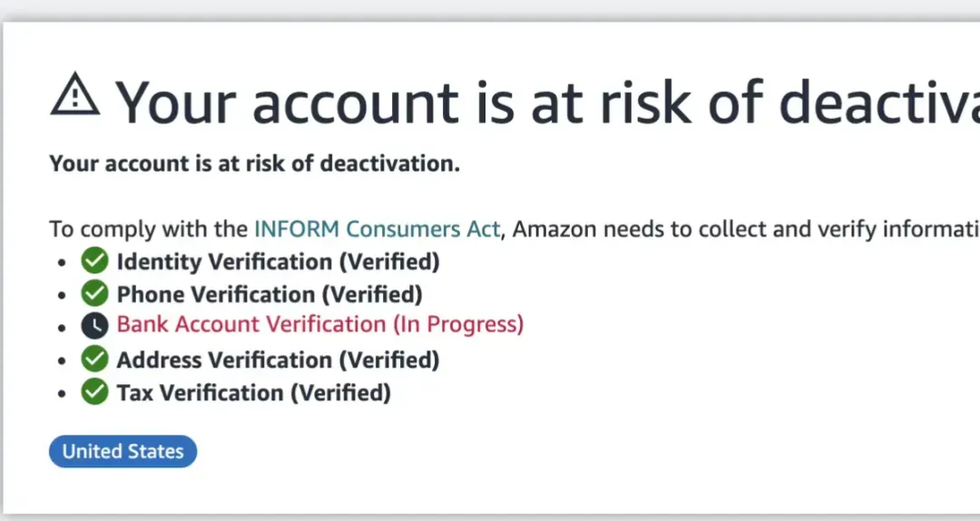The width and height of the screenshot is (980, 521).
Task: Open Bank Account Verification (In Progress) link
Action: point(320,324)
